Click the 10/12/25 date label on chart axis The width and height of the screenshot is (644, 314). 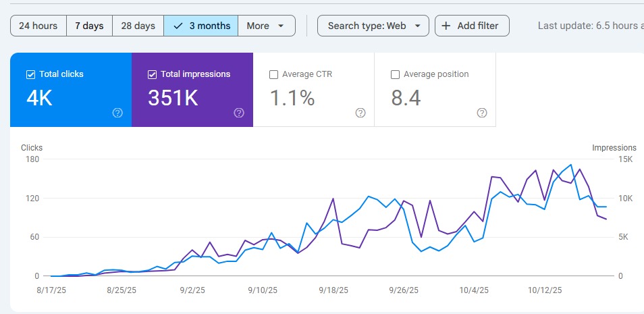[545, 290]
